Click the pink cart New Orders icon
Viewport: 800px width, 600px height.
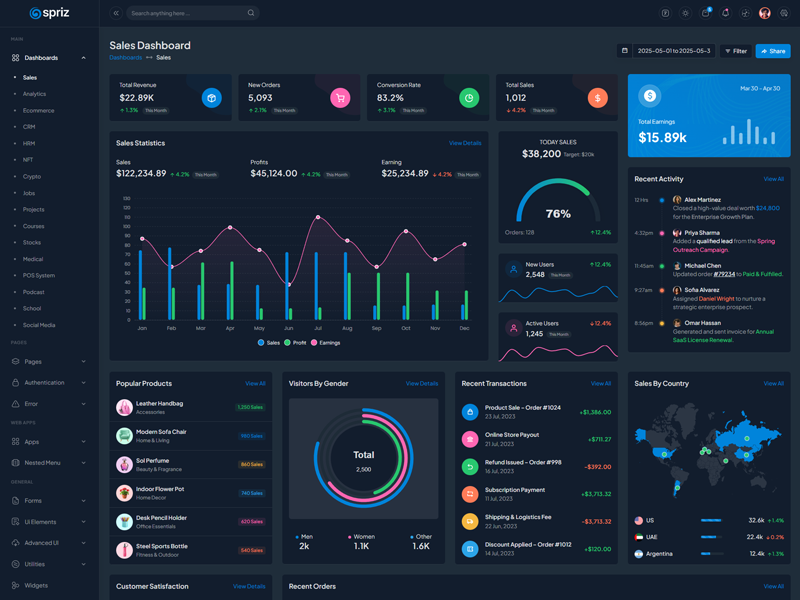click(340, 98)
